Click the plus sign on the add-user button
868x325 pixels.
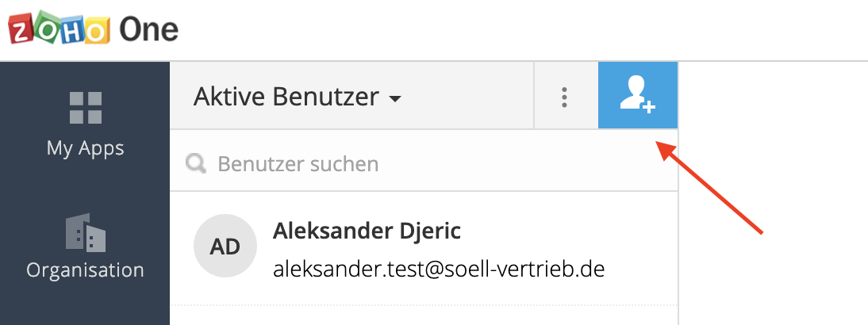[648, 107]
